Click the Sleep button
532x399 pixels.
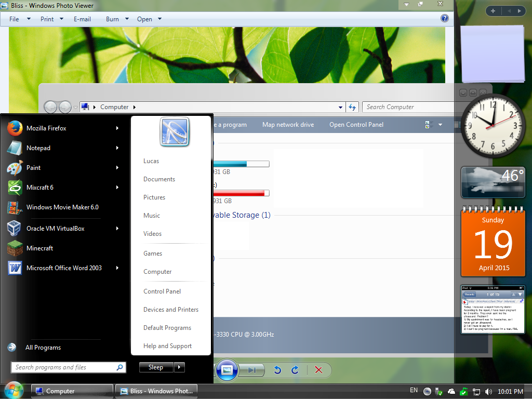pos(156,367)
